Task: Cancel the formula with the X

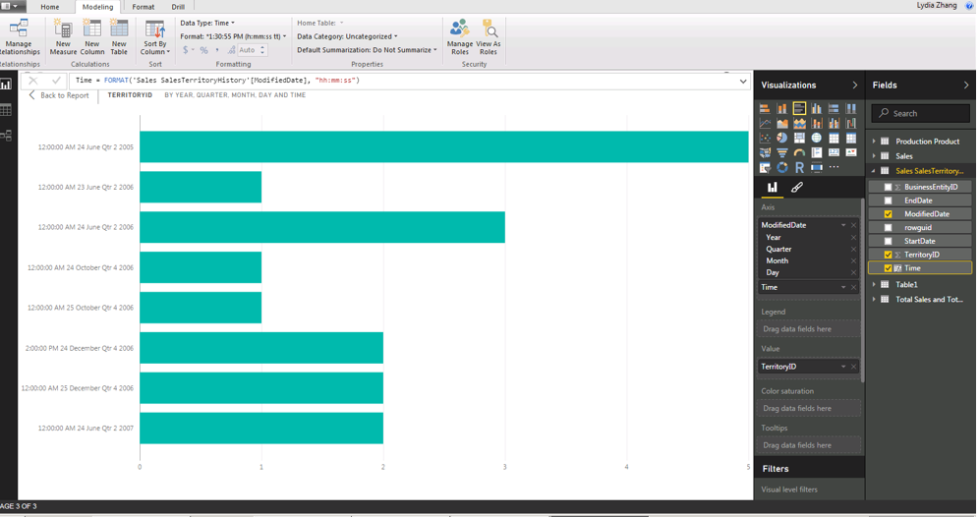Action: (x=33, y=81)
